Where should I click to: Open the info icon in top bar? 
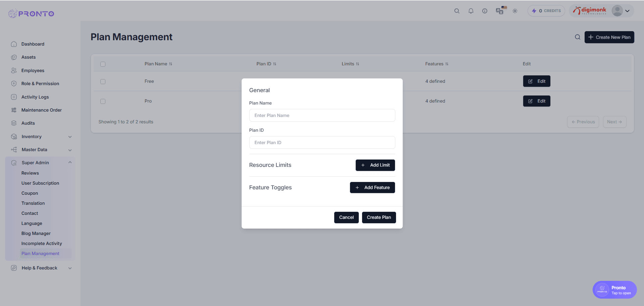point(485,11)
